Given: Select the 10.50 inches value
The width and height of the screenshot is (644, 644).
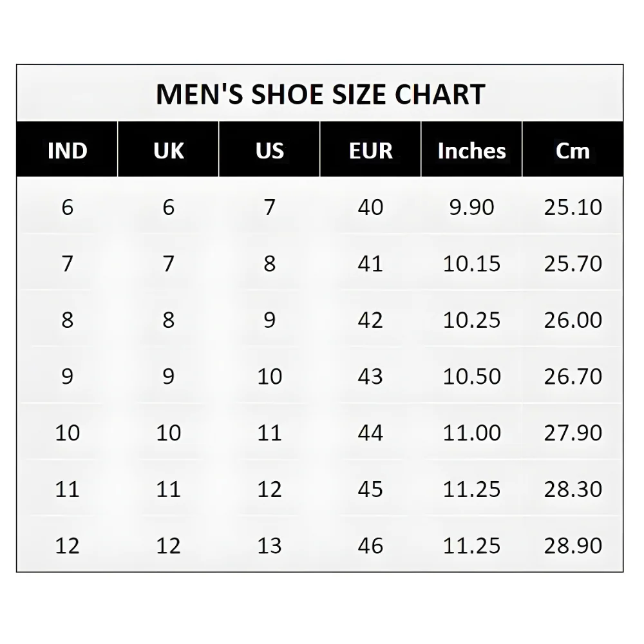Looking at the screenshot, I should coord(471,376).
